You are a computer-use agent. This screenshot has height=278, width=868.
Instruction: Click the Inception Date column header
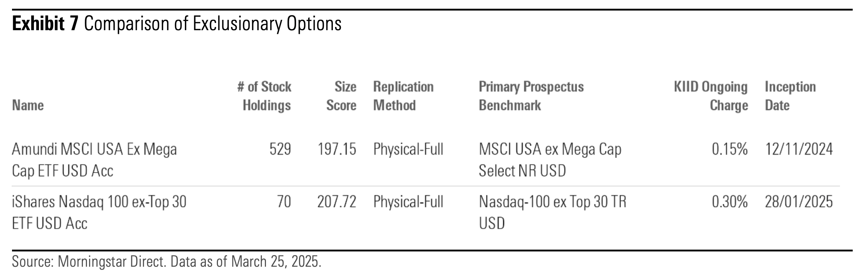[790, 96]
